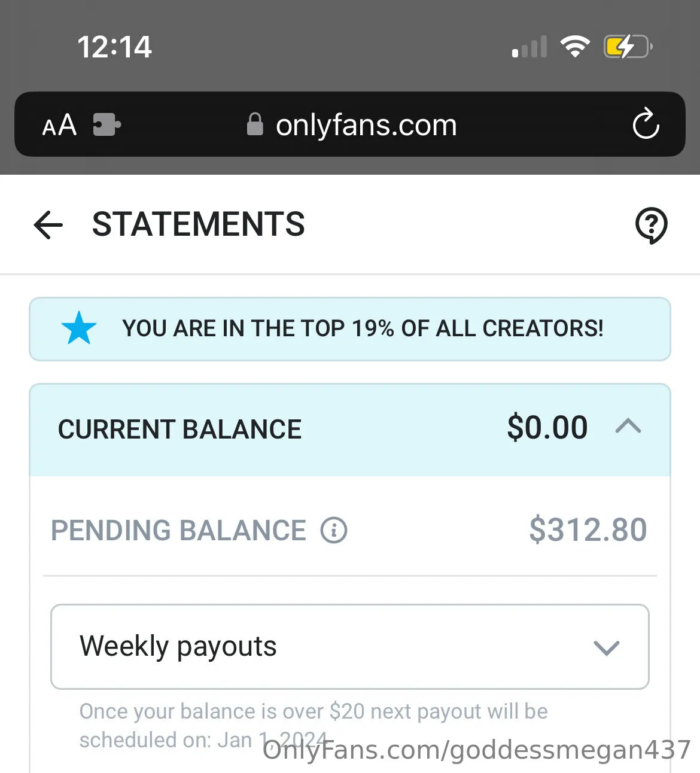The height and width of the screenshot is (773, 700).
Task: Tap the STATEMENTS page title
Action: tap(198, 224)
